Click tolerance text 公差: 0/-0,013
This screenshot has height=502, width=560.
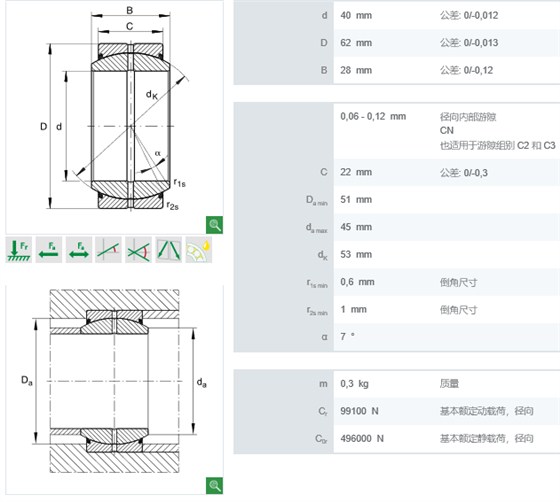pos(469,43)
